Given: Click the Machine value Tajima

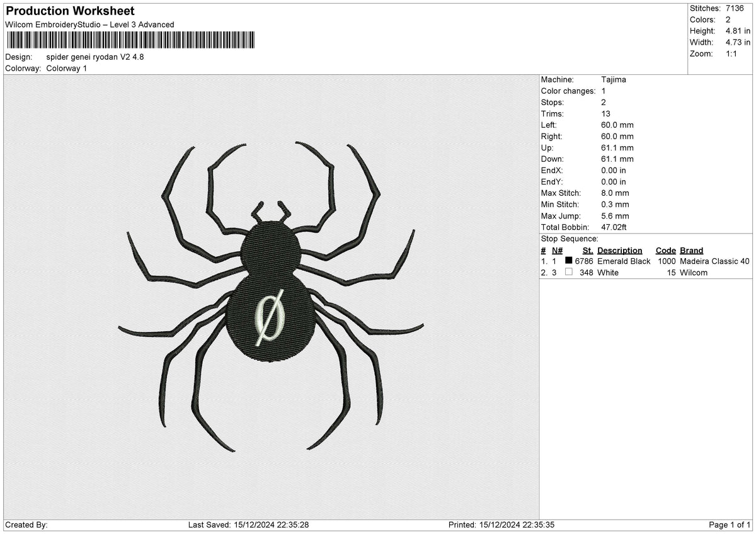Looking at the screenshot, I should [614, 79].
